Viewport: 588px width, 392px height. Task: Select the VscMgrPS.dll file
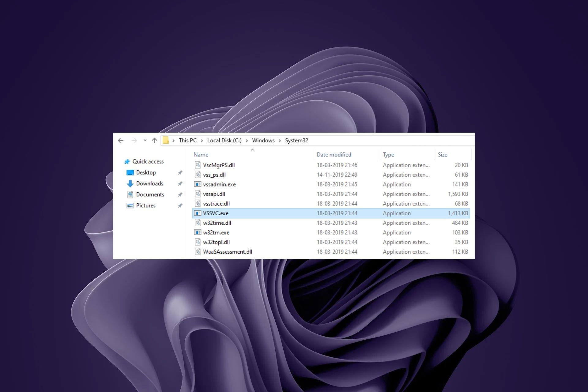pyautogui.click(x=219, y=165)
